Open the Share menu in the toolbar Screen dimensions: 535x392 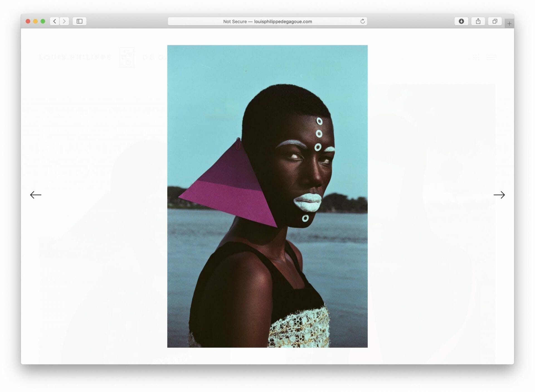478,21
